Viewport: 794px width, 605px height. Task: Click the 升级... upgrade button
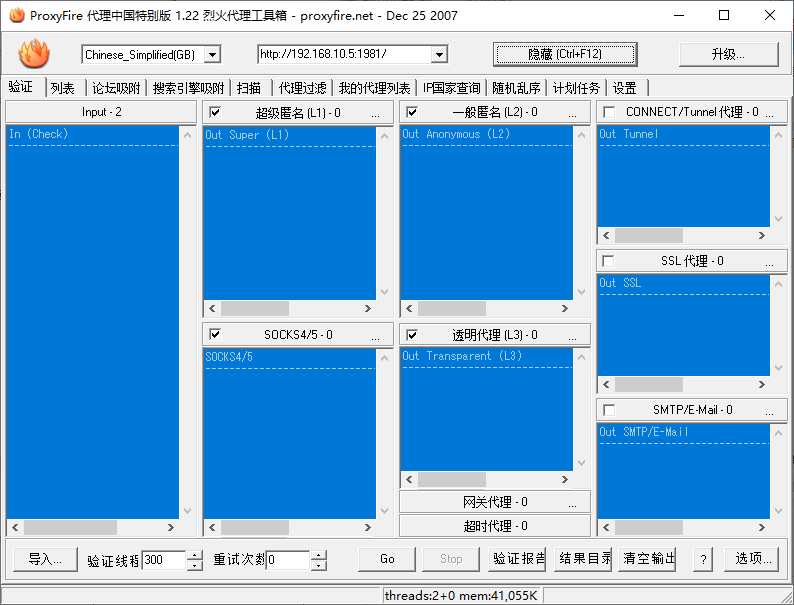click(728, 54)
